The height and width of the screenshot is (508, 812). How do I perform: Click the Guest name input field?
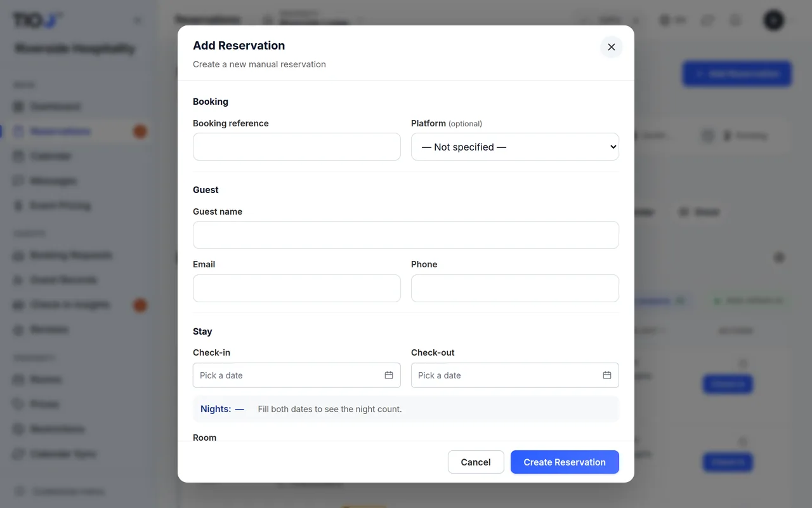(406, 235)
